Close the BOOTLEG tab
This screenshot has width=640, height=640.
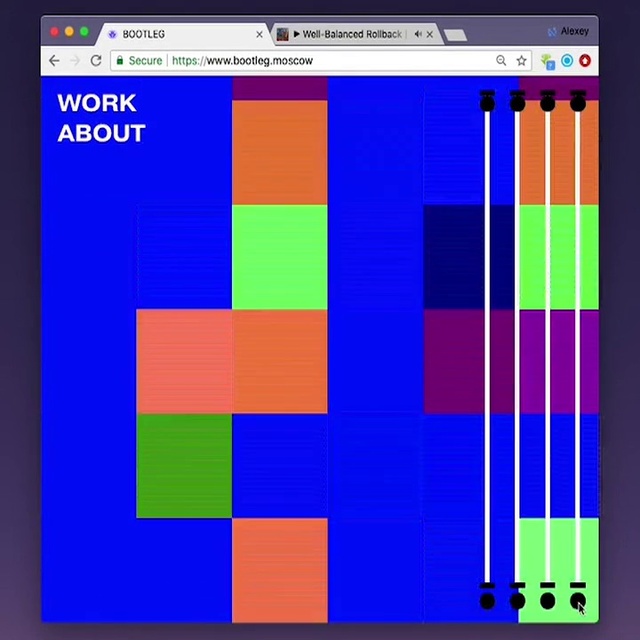(x=260, y=34)
